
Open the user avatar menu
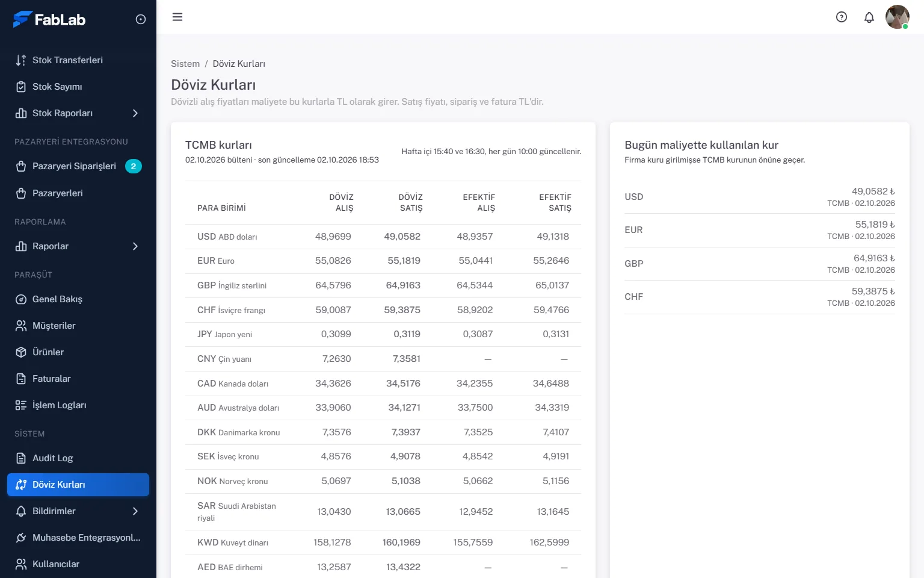coord(898,17)
